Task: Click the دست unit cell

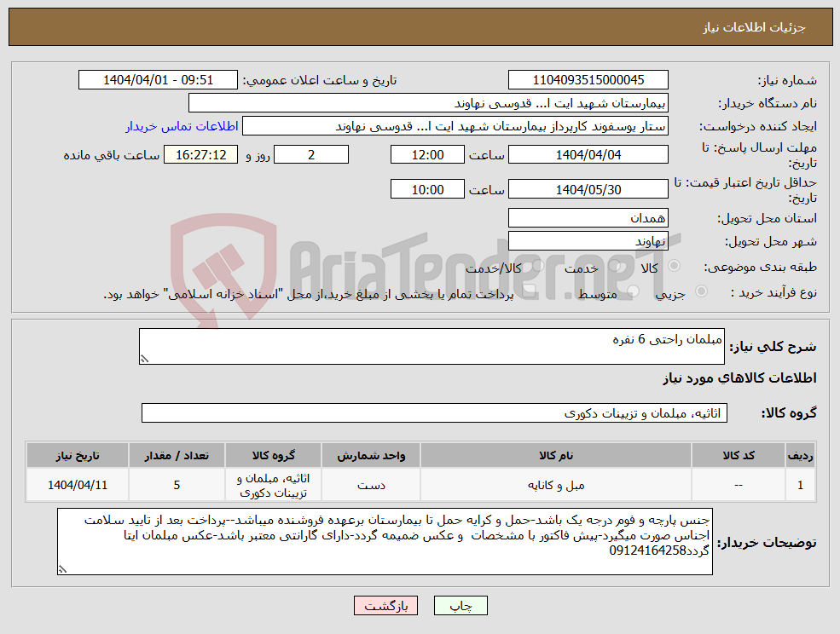Action: point(371,485)
